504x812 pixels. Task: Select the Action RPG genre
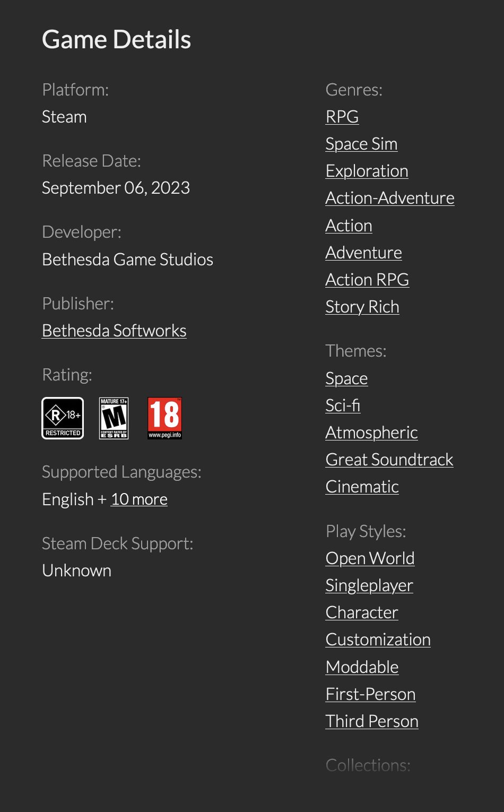click(x=367, y=279)
